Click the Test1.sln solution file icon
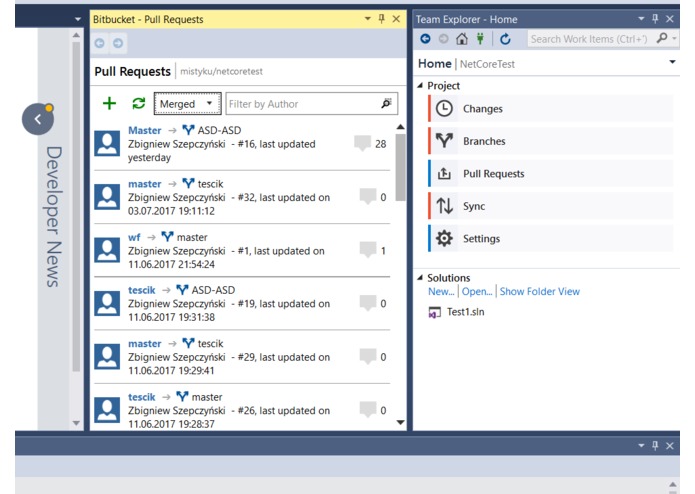Screen dimensions: 695x494 (x=434, y=312)
